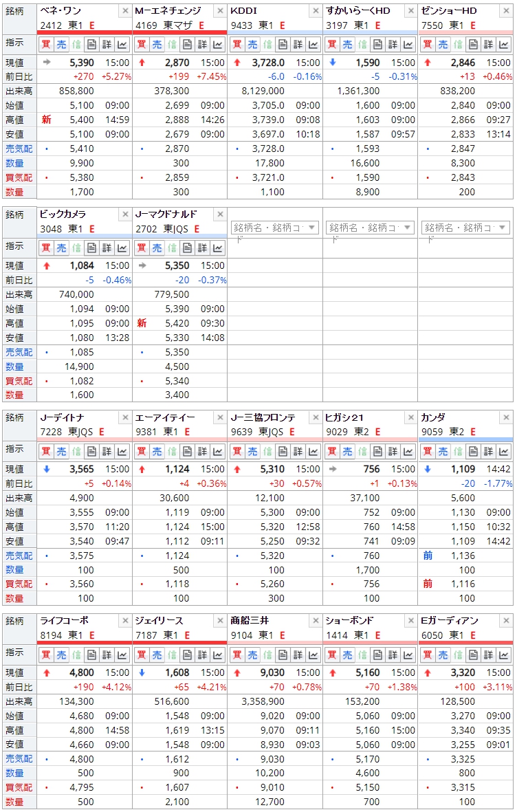The height and width of the screenshot is (812, 517).
Task: Click the document icon for カンダ
Action: [x=474, y=452]
